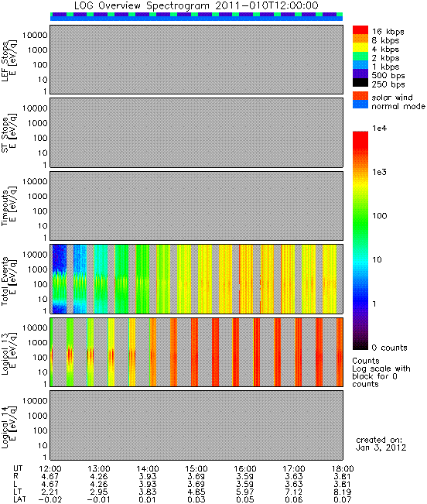Viewport: 427px width, 504px height.
Task: Click the 'Counts Log scale' caption text
Action: [381, 372]
